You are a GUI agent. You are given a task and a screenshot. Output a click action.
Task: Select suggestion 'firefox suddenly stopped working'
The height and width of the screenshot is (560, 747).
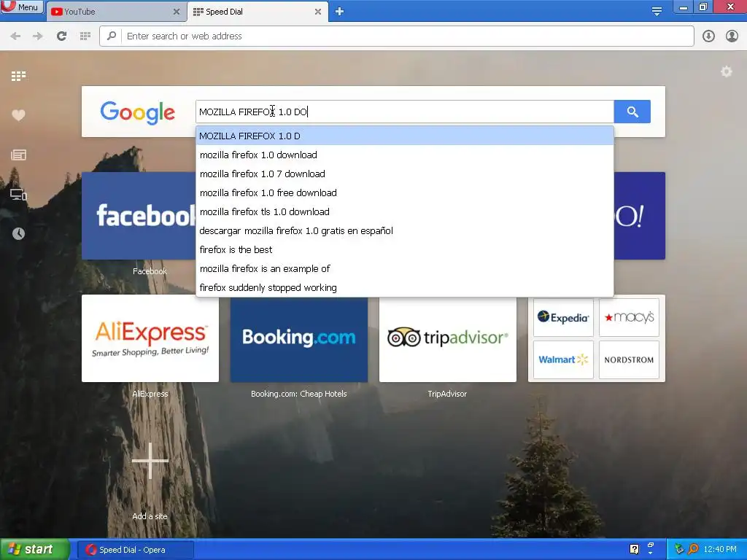pos(404,287)
